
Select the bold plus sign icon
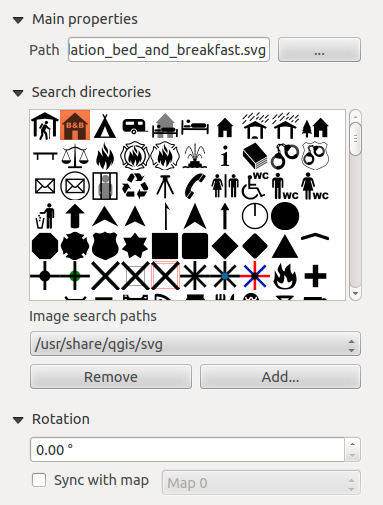click(315, 276)
